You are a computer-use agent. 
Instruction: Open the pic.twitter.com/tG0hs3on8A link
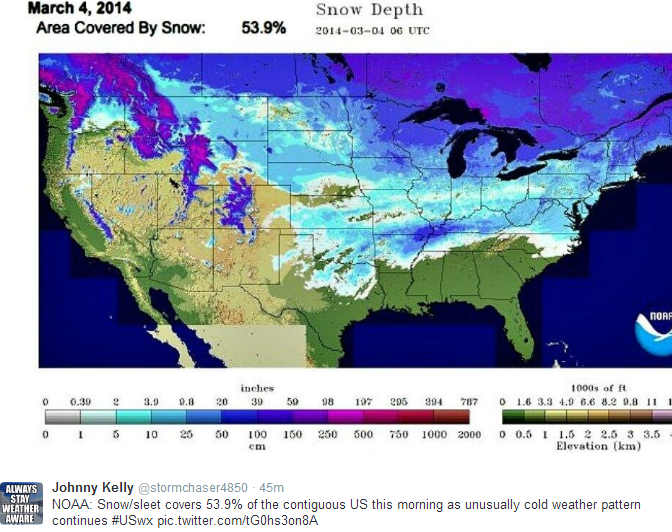tap(238, 521)
